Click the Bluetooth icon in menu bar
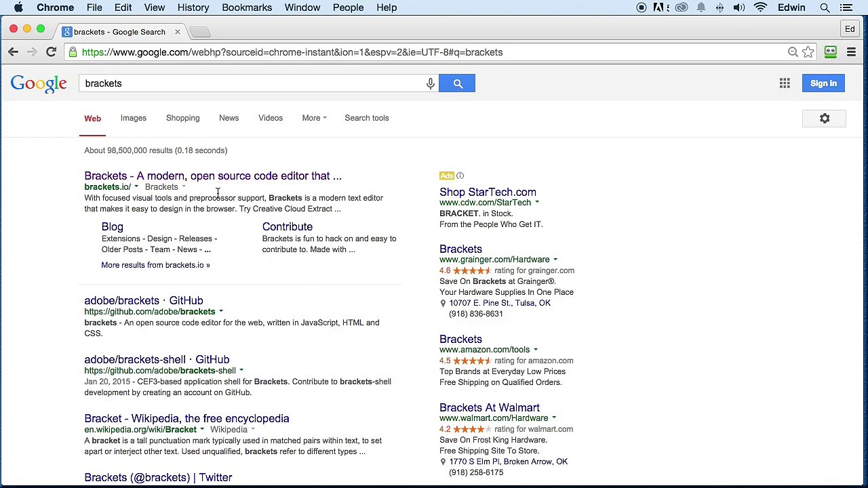 [719, 7]
